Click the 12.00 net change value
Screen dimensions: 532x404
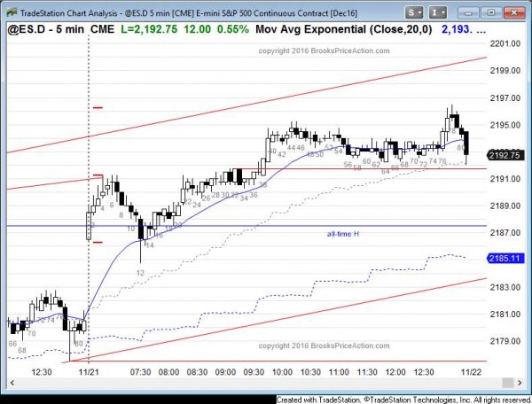[x=197, y=29]
